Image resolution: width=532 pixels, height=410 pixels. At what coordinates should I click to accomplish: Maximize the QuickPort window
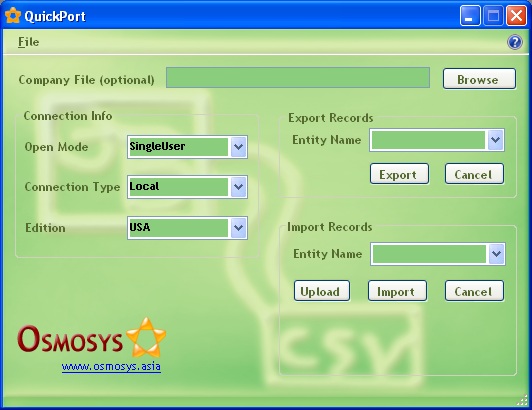(x=493, y=16)
